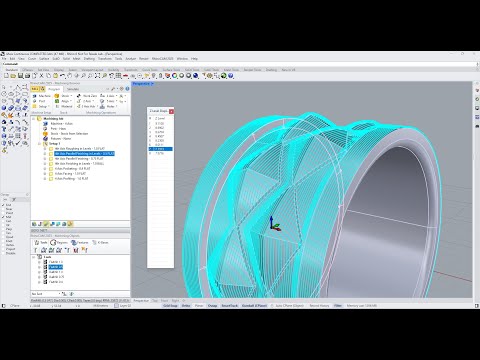Viewport: 480px width, 360px height.
Task: Open the Stock dropdown in ribbon
Action: 63,96
